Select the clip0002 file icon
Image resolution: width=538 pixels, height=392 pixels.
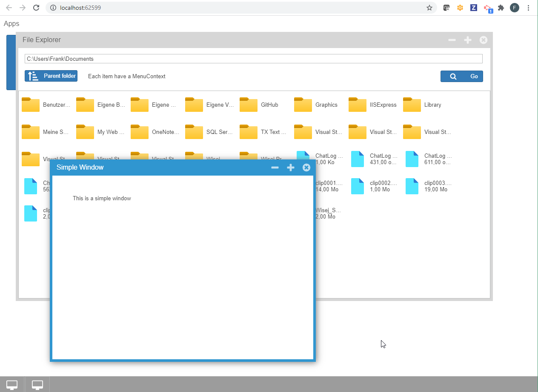point(358,186)
